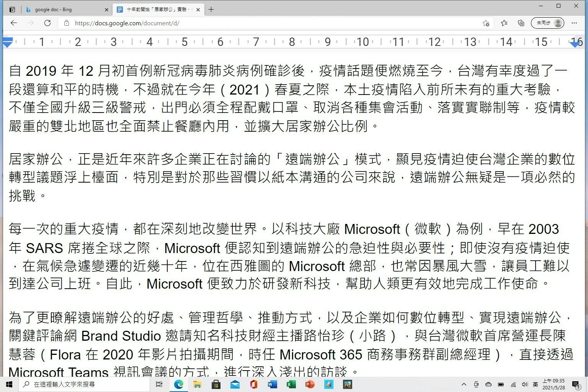Open the tab actions menu icon
The width and height of the screenshot is (588, 392).
click(x=12, y=10)
